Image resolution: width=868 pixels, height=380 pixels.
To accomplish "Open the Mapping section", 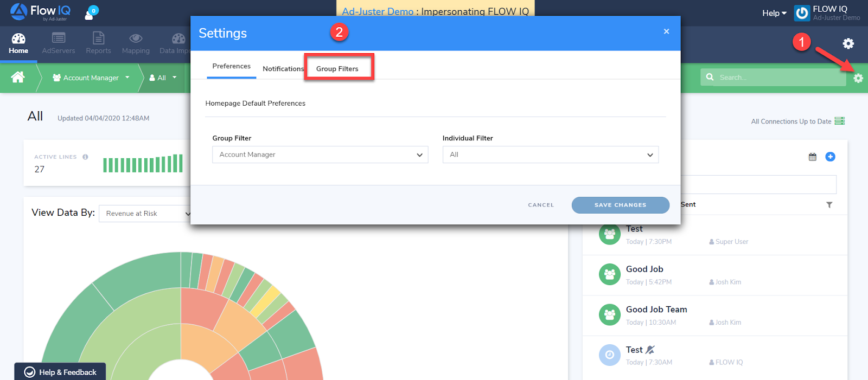I will point(136,43).
